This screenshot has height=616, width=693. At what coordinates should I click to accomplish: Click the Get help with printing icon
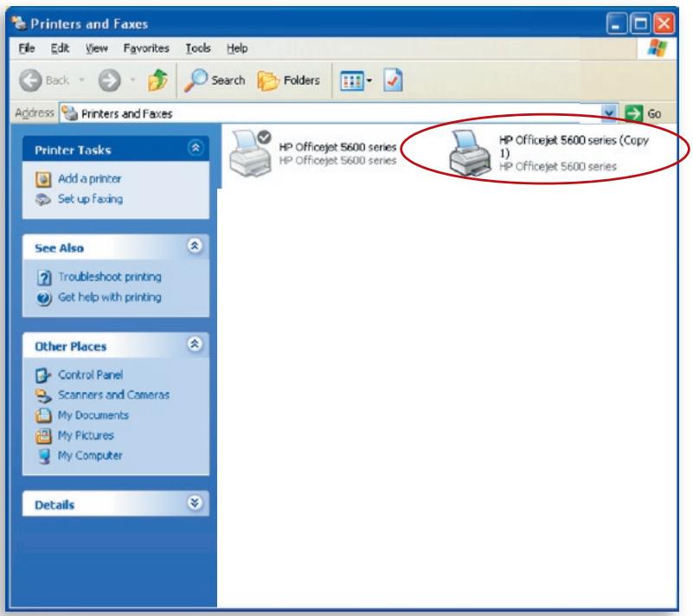44,298
